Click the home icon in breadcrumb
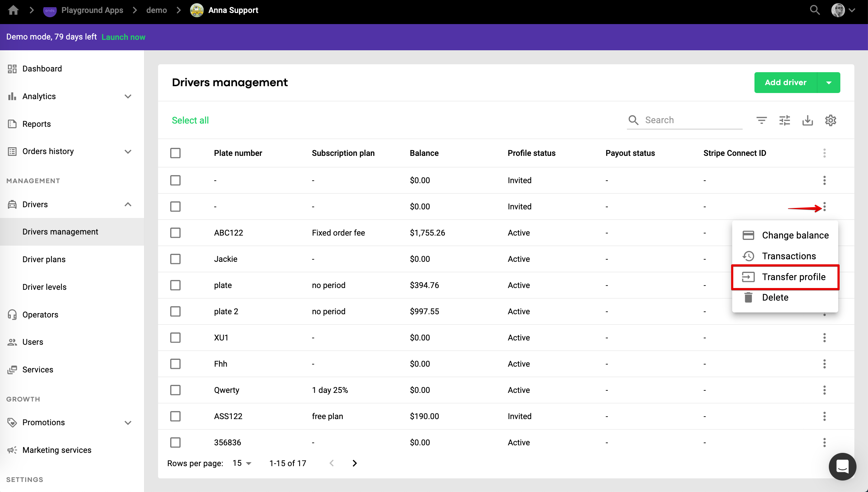 coord(13,10)
